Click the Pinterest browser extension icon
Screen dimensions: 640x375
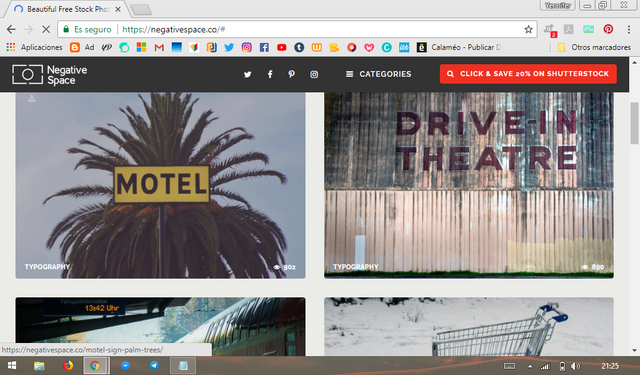tap(608, 29)
